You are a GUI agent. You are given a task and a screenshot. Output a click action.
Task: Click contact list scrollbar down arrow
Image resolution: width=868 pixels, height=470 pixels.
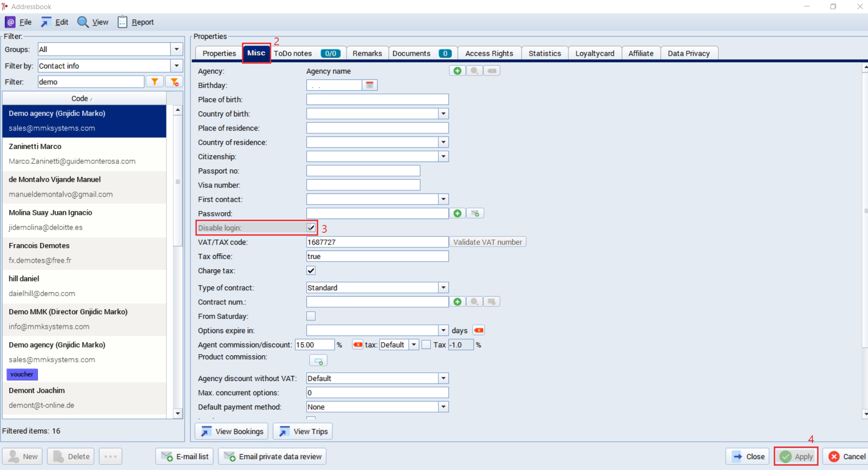click(178, 413)
